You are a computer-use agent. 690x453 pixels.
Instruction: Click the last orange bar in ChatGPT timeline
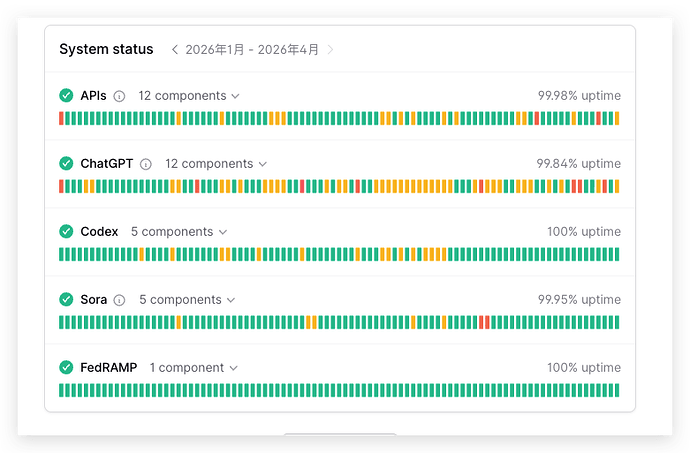pyautogui.click(x=617, y=186)
